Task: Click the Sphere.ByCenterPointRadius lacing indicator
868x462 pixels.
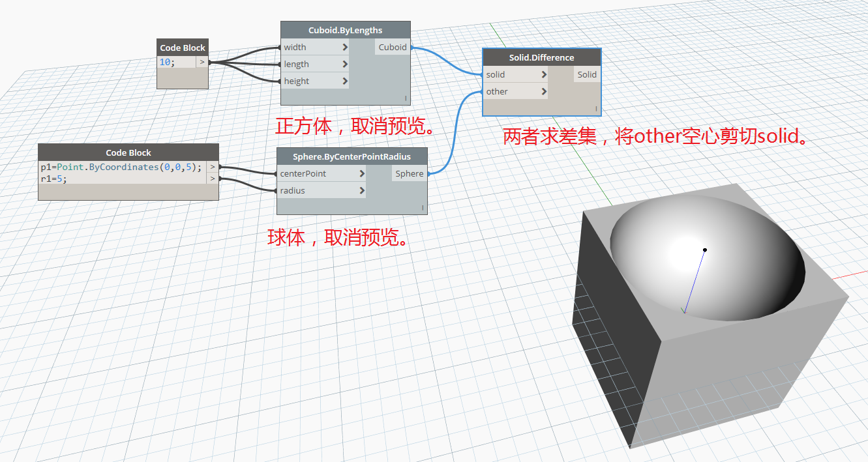Action: pyautogui.click(x=423, y=208)
